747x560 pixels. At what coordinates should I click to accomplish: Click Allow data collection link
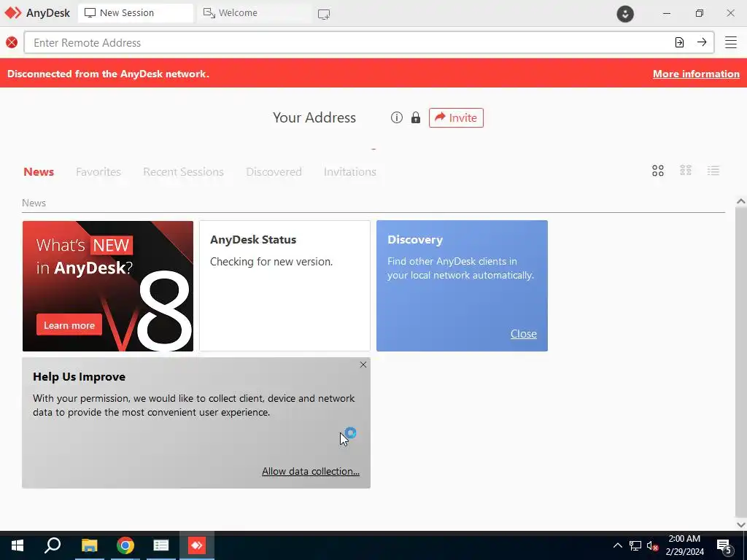click(311, 471)
